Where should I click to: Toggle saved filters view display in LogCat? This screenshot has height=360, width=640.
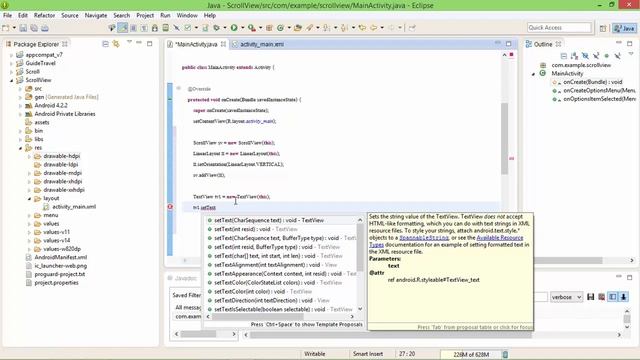(613, 297)
